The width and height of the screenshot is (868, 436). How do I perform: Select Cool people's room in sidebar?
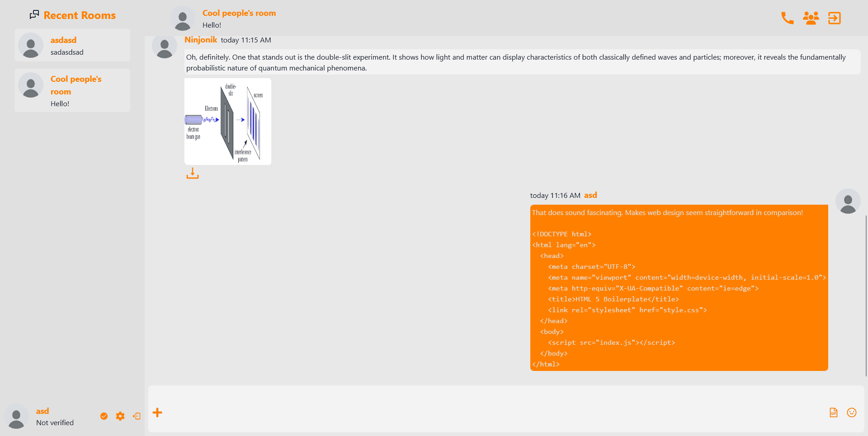(x=72, y=90)
